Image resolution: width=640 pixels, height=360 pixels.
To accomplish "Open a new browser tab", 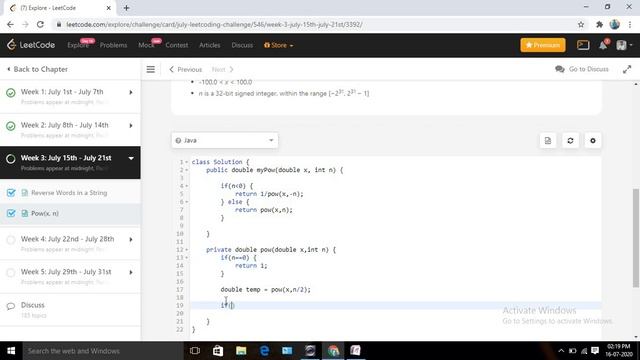I will 126,8.
